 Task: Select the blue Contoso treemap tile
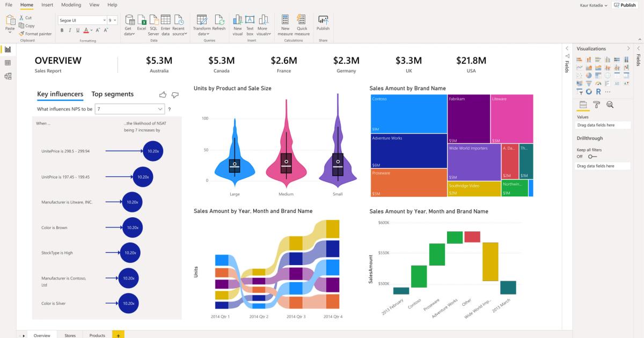[x=409, y=114]
